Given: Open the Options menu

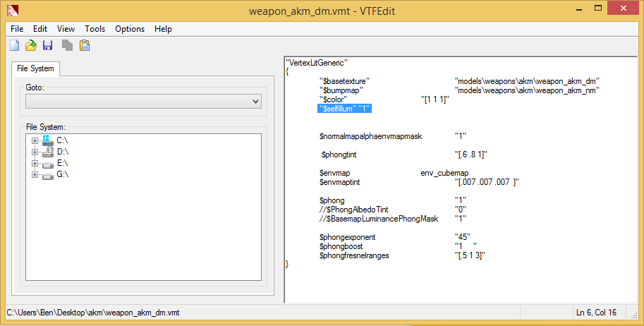Looking at the screenshot, I should [x=130, y=29].
